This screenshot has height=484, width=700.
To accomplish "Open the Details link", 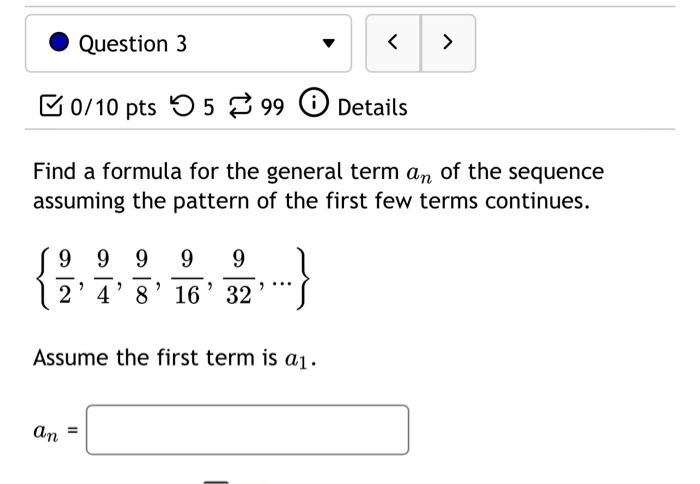I will click(x=372, y=107).
